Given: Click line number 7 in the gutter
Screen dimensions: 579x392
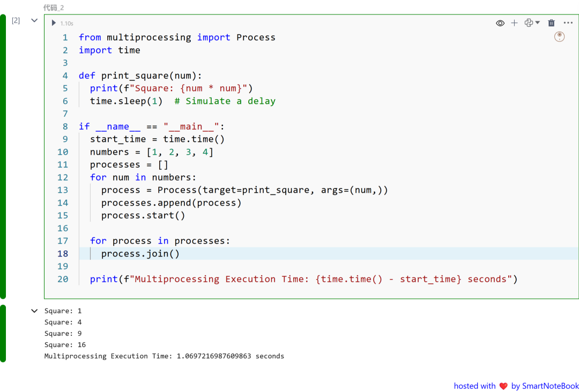Looking at the screenshot, I should [x=65, y=114].
